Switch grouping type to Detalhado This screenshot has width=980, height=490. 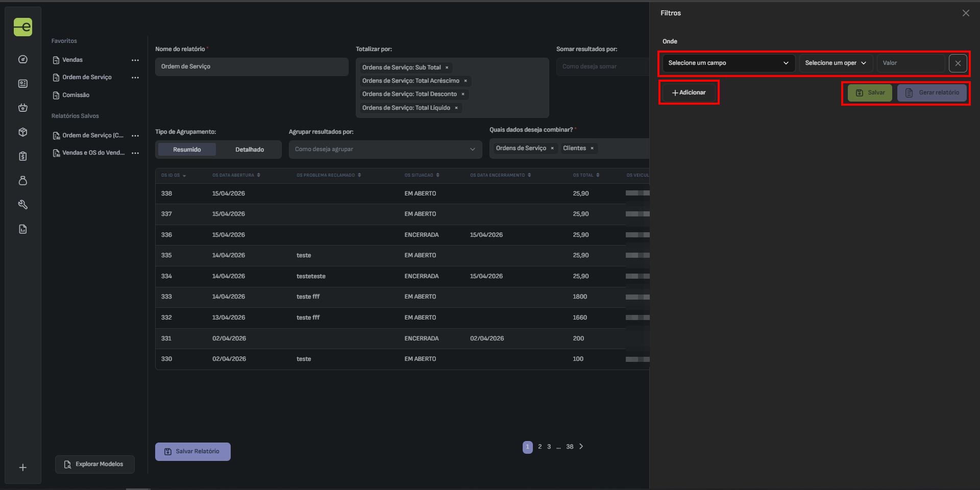tap(250, 150)
